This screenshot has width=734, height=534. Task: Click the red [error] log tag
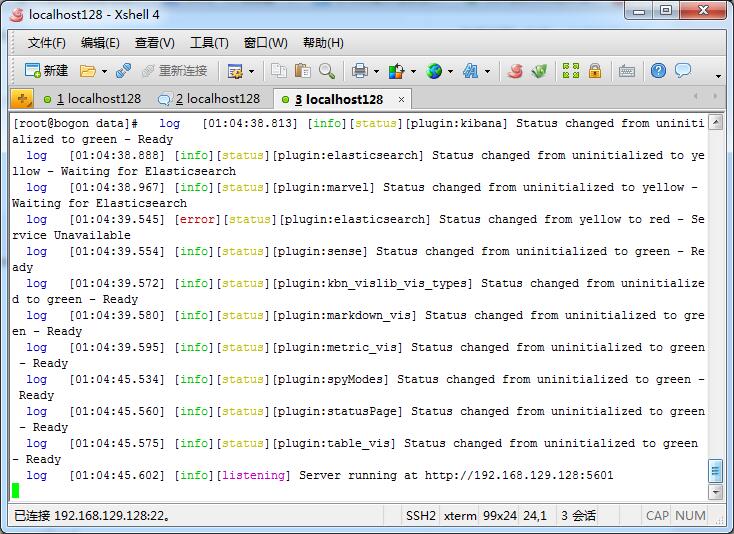click(197, 219)
